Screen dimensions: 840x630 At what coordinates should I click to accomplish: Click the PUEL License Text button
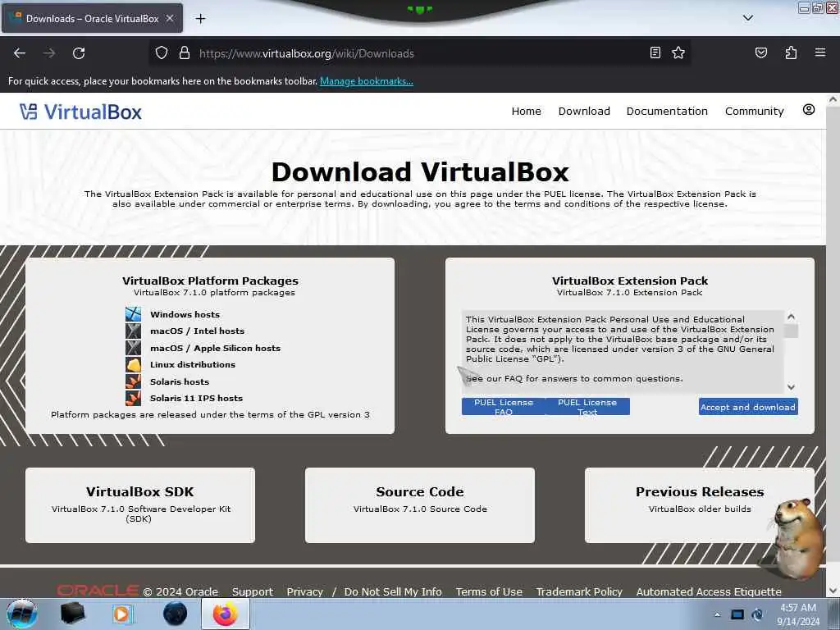[x=587, y=407]
